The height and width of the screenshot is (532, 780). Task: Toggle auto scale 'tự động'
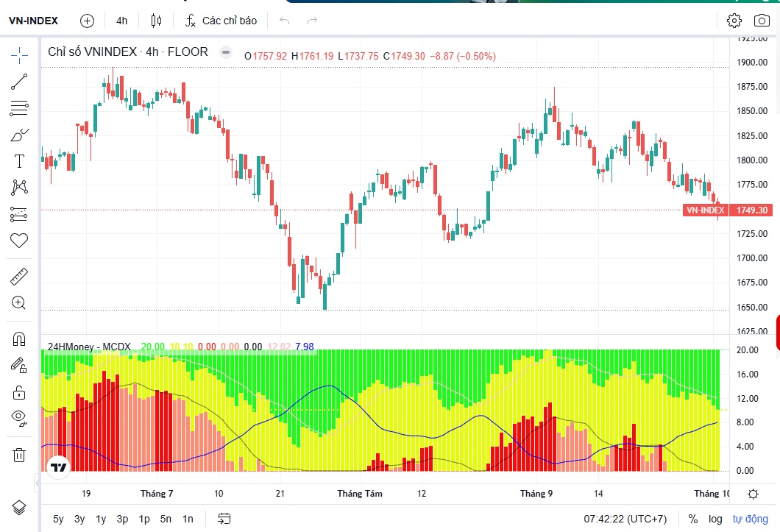click(750, 519)
